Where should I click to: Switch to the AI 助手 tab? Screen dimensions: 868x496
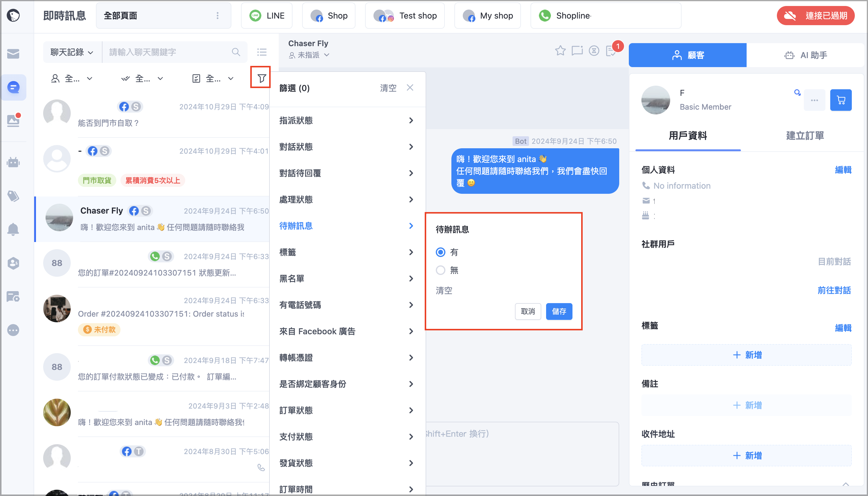click(805, 55)
